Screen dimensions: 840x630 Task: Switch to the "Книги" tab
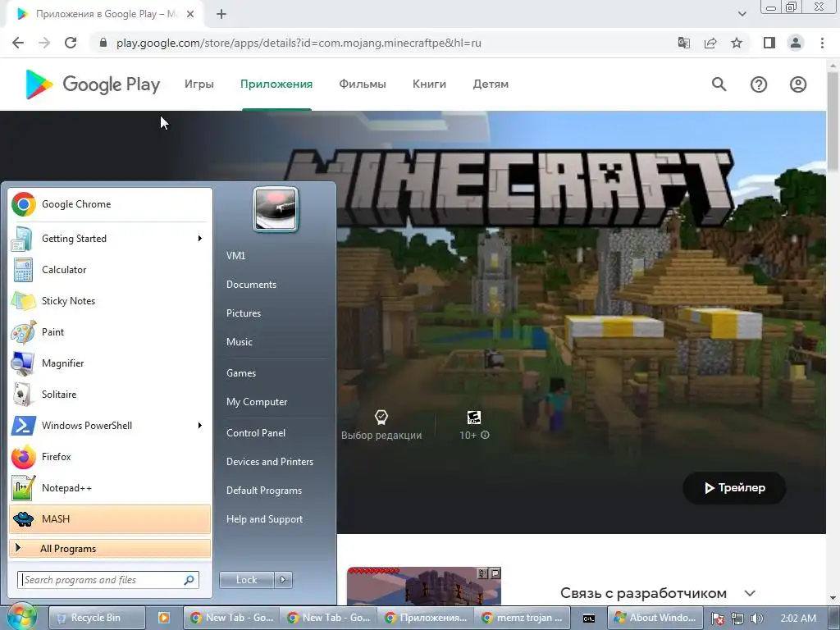(429, 84)
